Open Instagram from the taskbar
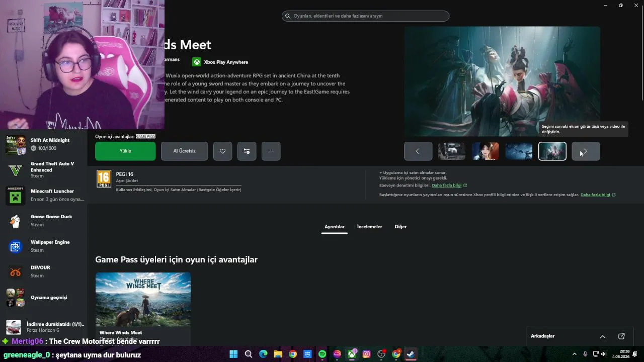Image resolution: width=644 pixels, height=362 pixels. tap(367, 354)
